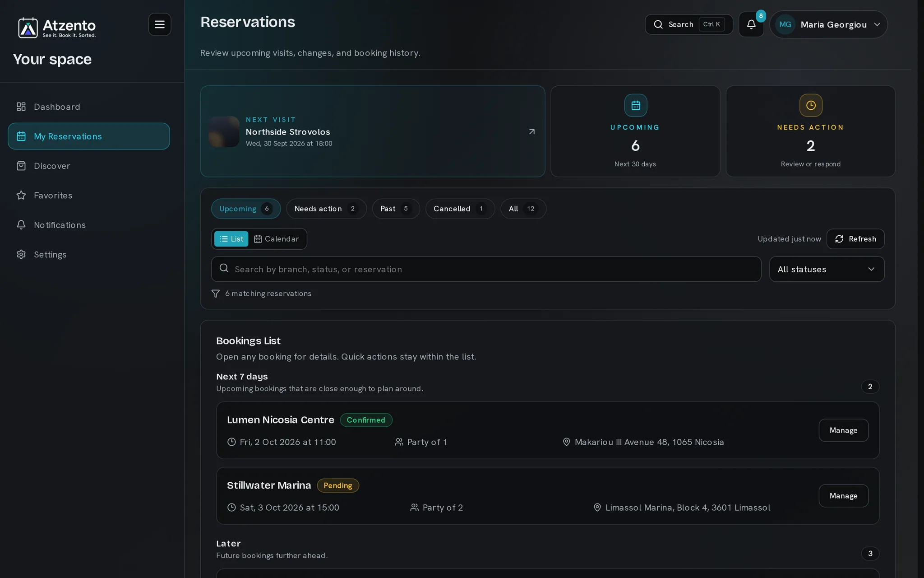
Task: Select My Reservations in sidebar
Action: (x=89, y=136)
